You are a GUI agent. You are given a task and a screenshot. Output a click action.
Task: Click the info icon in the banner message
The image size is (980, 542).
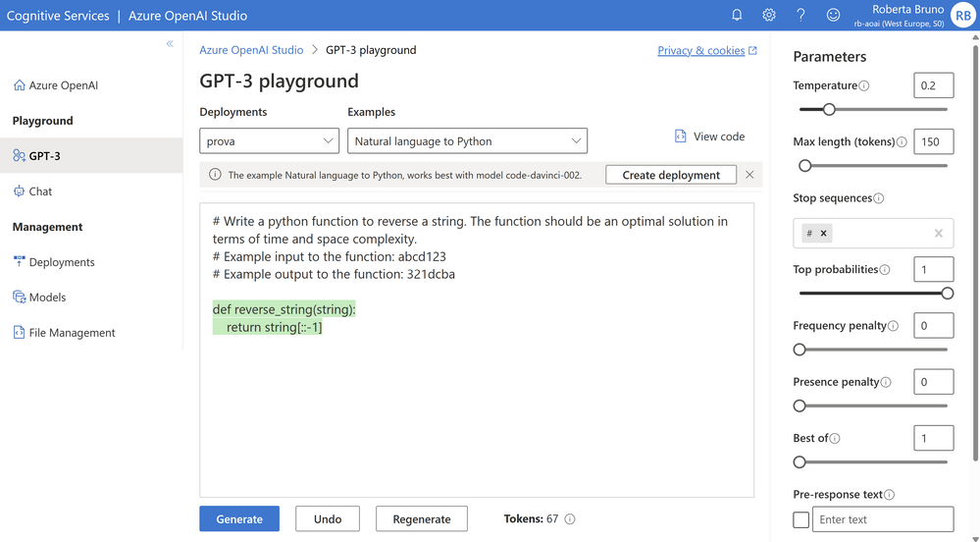[215, 175]
